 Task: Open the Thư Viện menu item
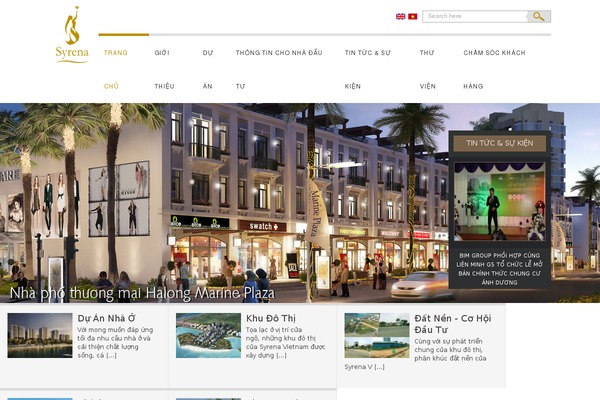click(427, 69)
